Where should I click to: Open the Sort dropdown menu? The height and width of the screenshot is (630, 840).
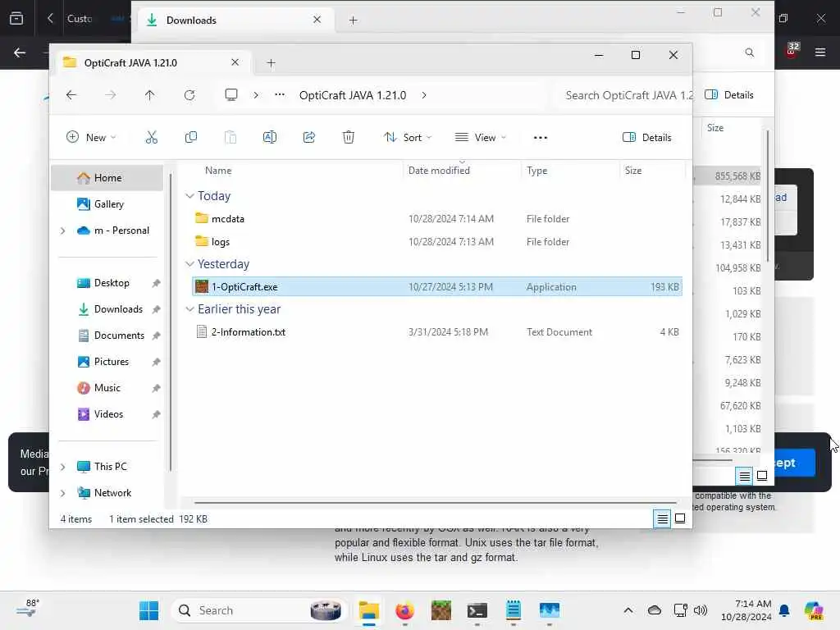(x=408, y=138)
